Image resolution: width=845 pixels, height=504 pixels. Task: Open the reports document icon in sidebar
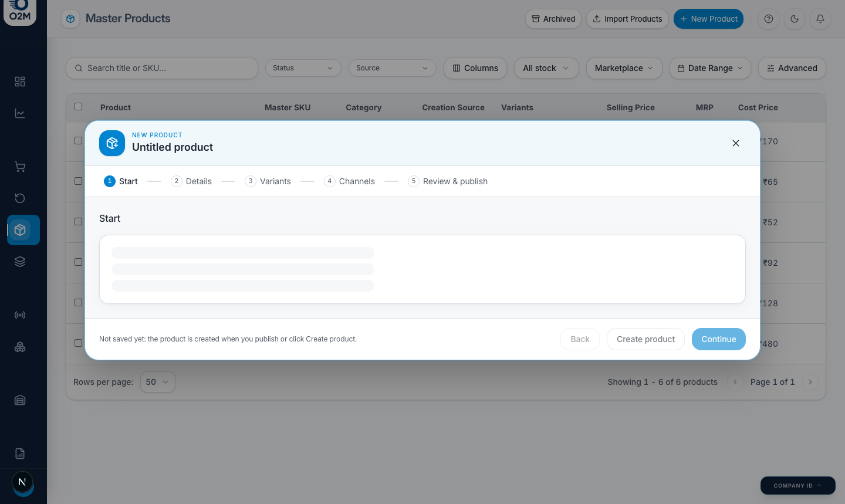pos(20,454)
